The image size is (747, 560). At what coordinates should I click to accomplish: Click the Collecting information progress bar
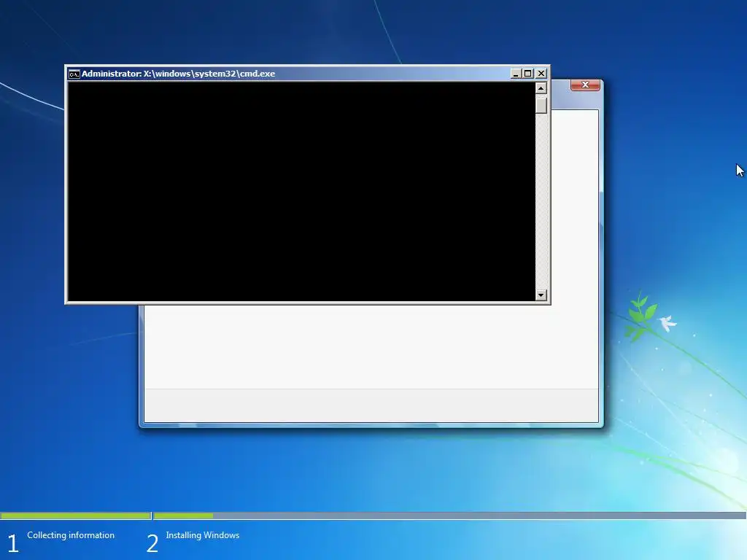click(x=75, y=516)
